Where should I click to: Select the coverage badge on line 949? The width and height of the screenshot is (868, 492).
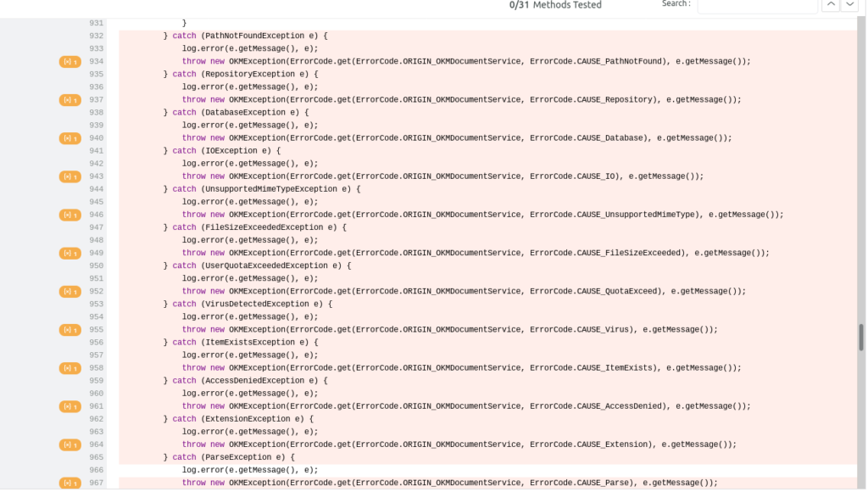(69, 253)
